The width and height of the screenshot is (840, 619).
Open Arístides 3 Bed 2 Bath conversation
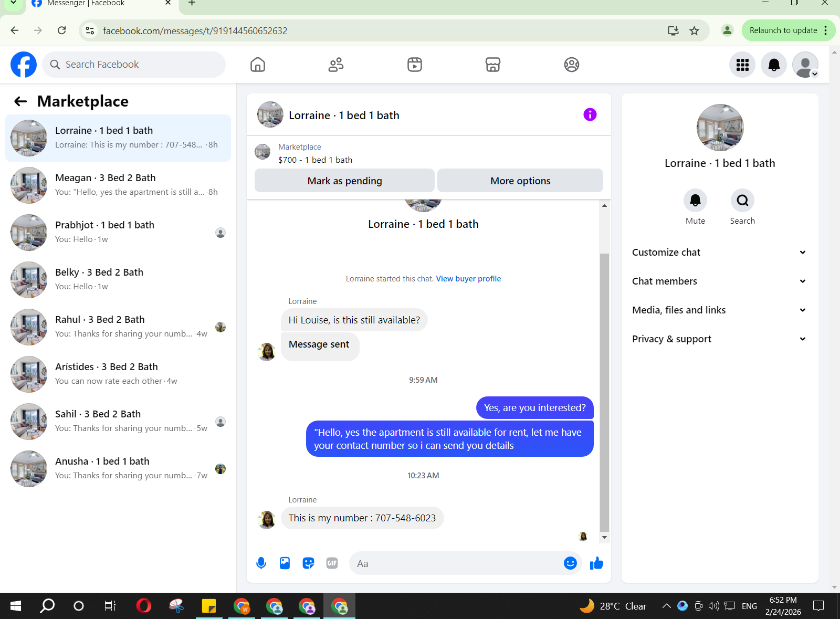pyautogui.click(x=118, y=374)
